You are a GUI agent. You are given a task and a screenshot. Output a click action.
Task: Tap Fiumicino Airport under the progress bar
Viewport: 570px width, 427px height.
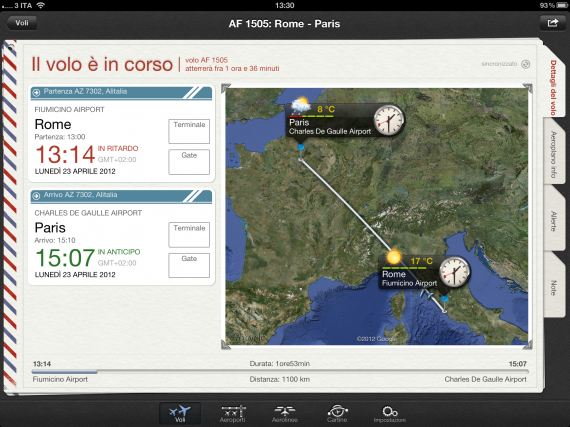pos(60,379)
